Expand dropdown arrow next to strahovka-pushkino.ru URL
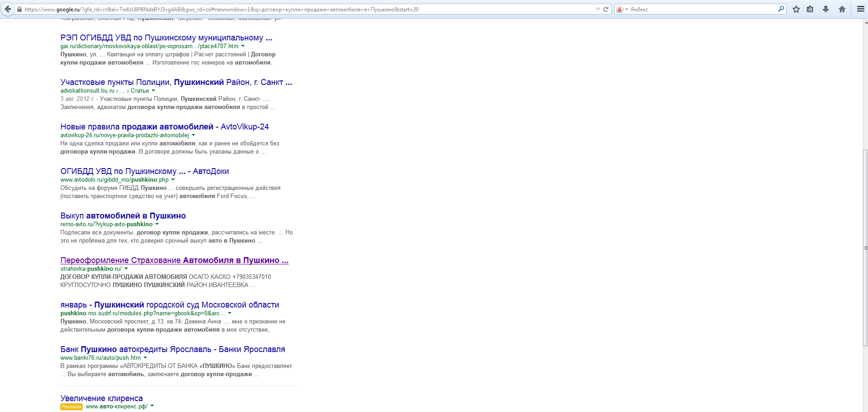This screenshot has width=868, height=412. tap(126, 269)
